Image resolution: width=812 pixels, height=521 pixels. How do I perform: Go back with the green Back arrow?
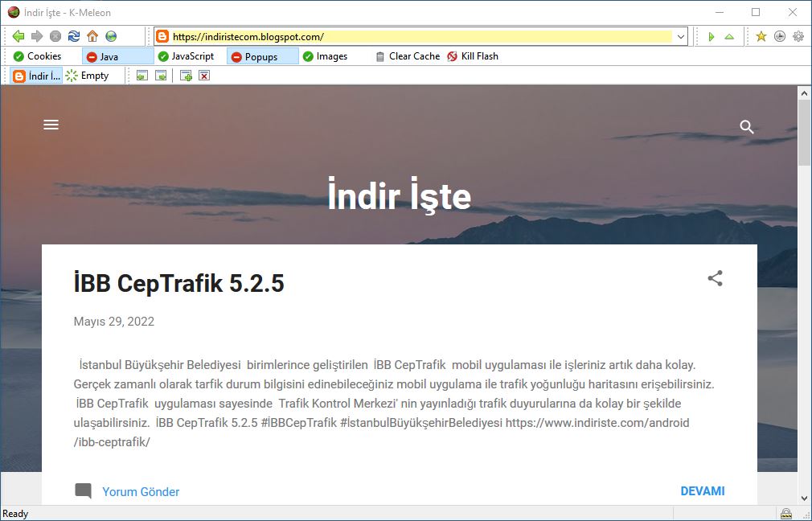(x=18, y=36)
